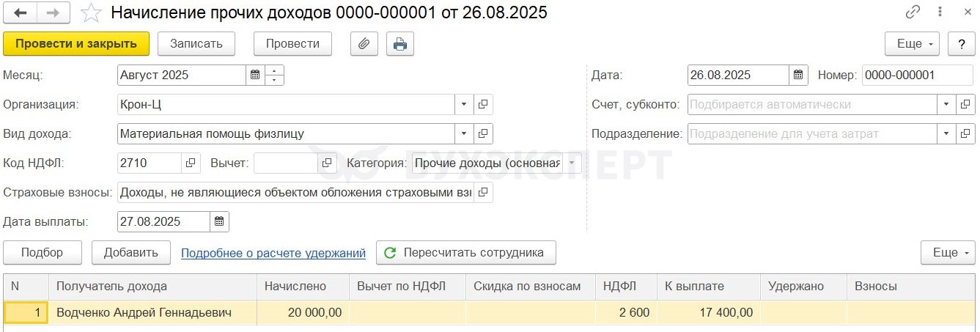Select the Водченко Андрей Геннадьевич row
Screen dimensions: 980x332
[x=490, y=313]
